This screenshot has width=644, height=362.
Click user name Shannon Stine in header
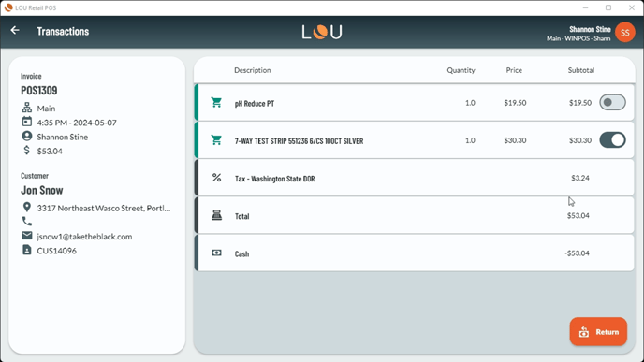[590, 29]
